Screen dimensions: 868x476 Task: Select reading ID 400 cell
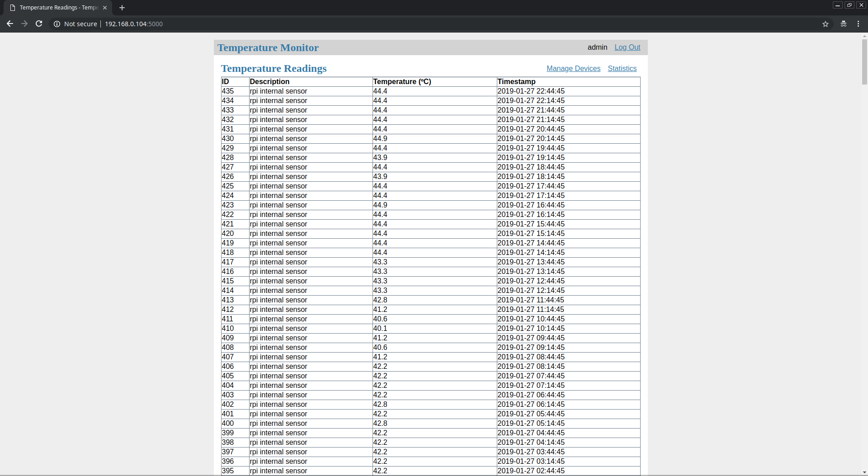(x=235, y=424)
